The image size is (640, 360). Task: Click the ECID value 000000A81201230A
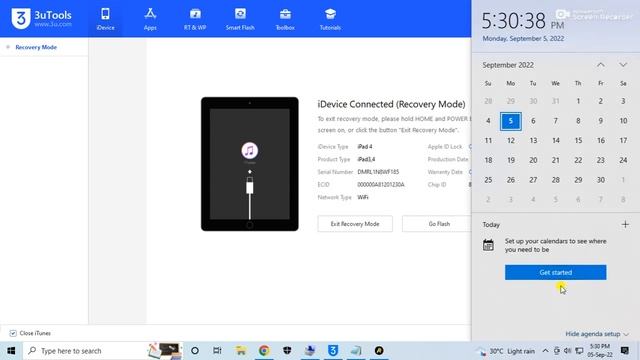381,185
